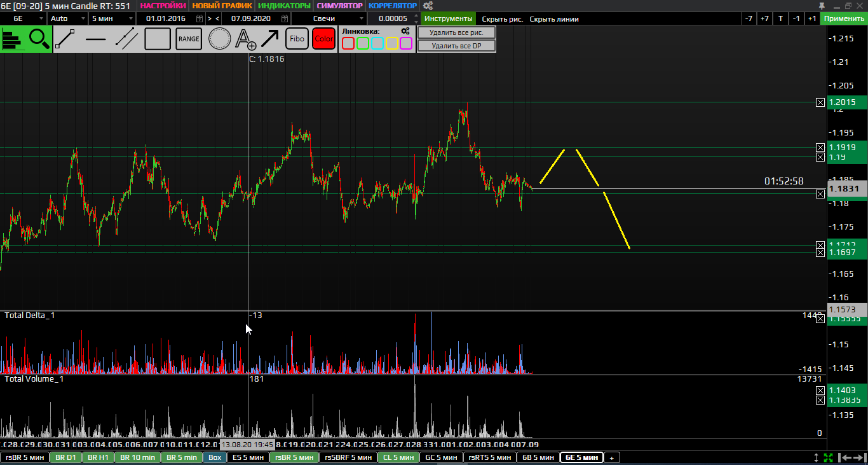Open the volume profile histogram tool
868x465 pixels.
point(13,39)
